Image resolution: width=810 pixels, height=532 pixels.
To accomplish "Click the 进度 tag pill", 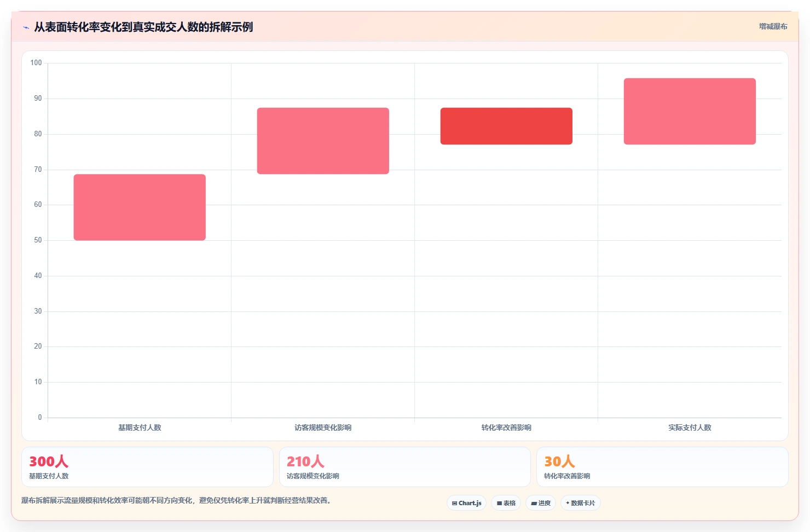I will pyautogui.click(x=541, y=503).
